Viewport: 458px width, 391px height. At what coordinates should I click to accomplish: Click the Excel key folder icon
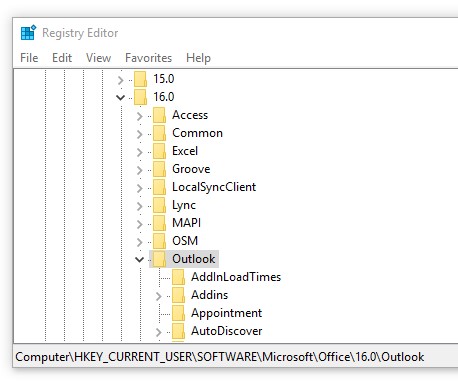(x=160, y=151)
